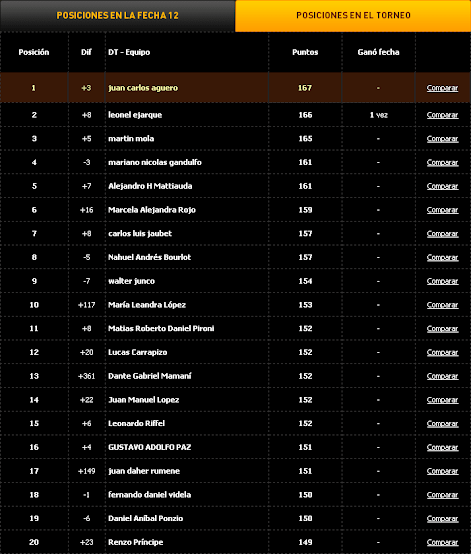This screenshot has height=554, width=471.
Task: Select Matias Roberto Daniel Pironi name
Action: (x=161, y=329)
